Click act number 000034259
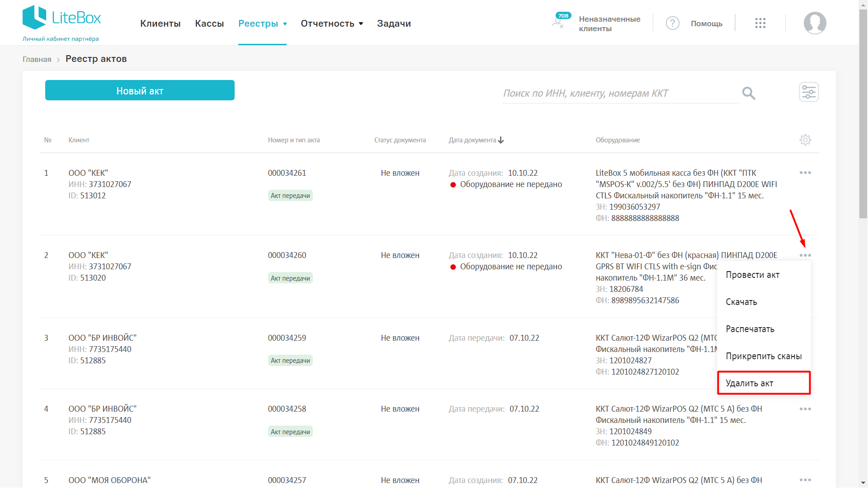Viewport: 868px width, 488px height. 287,338
